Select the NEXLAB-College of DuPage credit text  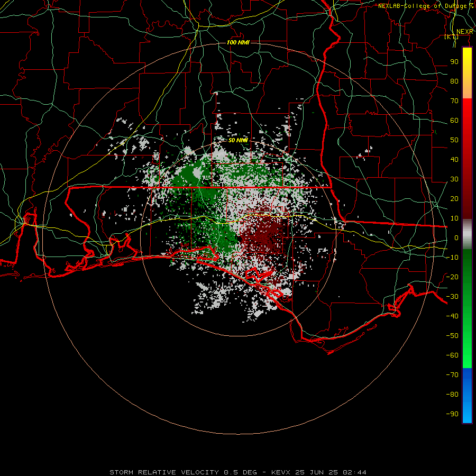425,6
